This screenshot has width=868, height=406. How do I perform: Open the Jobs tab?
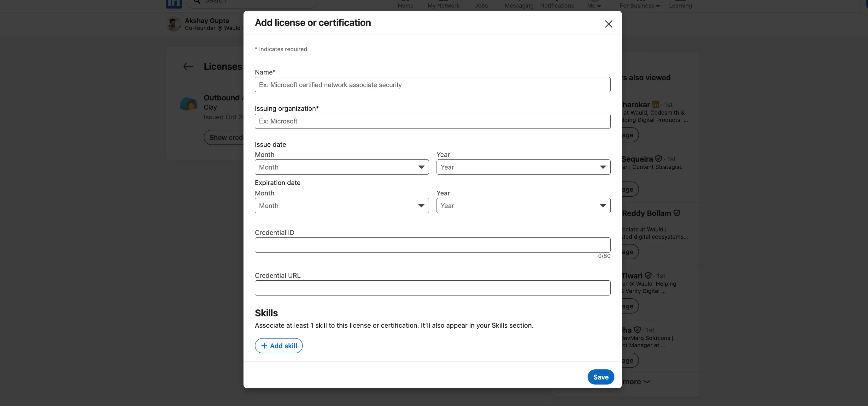pos(481,5)
